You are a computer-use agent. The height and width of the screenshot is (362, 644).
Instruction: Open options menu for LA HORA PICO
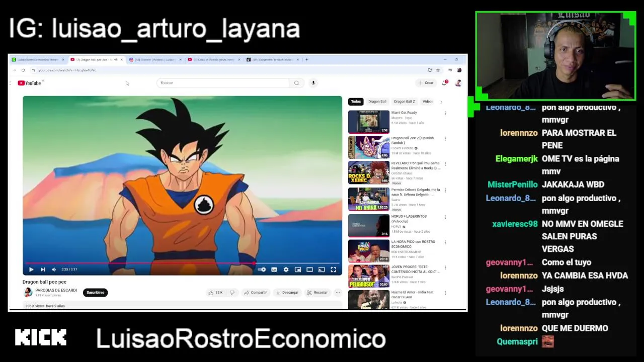445,242
